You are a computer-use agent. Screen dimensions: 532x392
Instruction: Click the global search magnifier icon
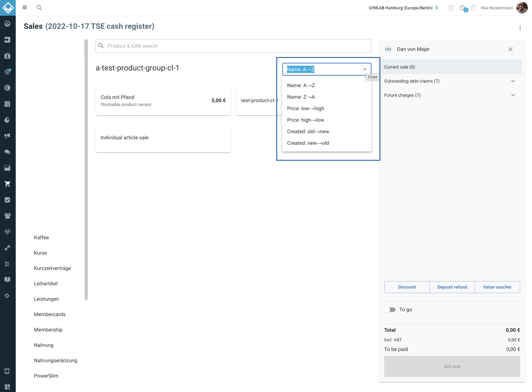39,7
